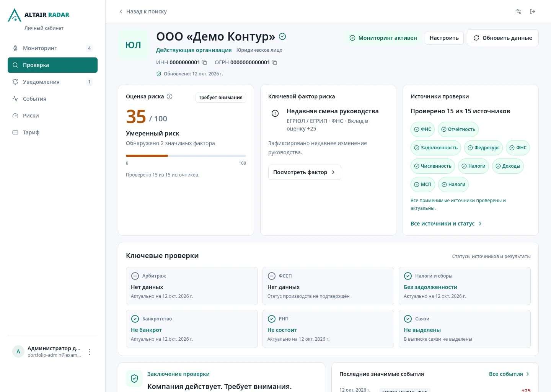The height and width of the screenshot is (392, 551).
Task: Open Все источники и статус link
Action: (446, 224)
